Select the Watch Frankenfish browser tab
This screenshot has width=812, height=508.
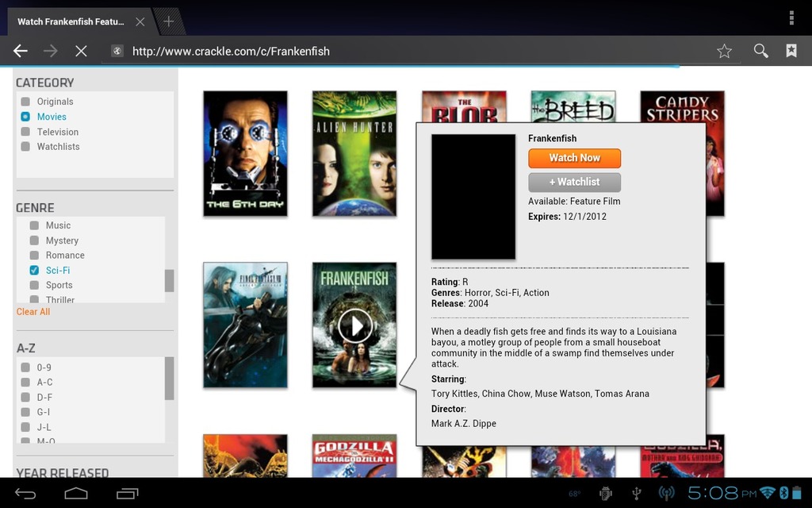[71, 21]
